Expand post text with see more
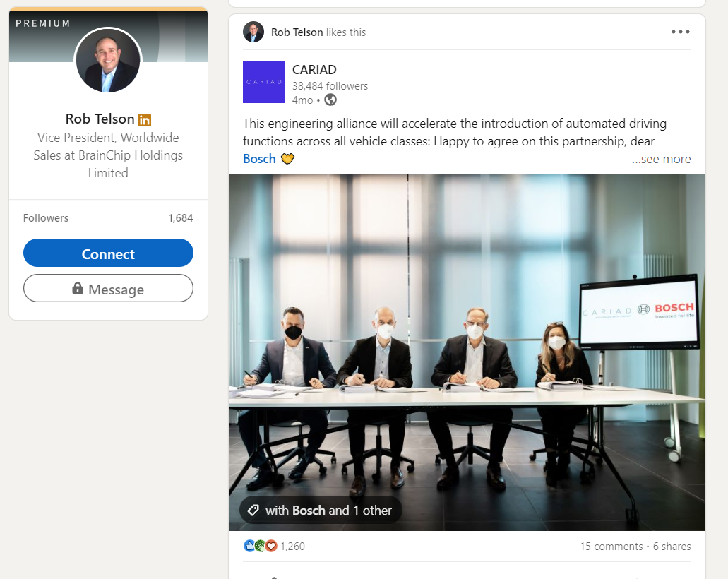Screen dimensions: 728x579 point(661,159)
